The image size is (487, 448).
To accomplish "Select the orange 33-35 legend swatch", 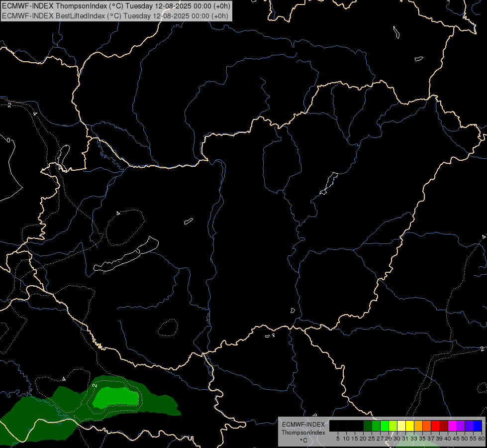I will click(x=418, y=426).
